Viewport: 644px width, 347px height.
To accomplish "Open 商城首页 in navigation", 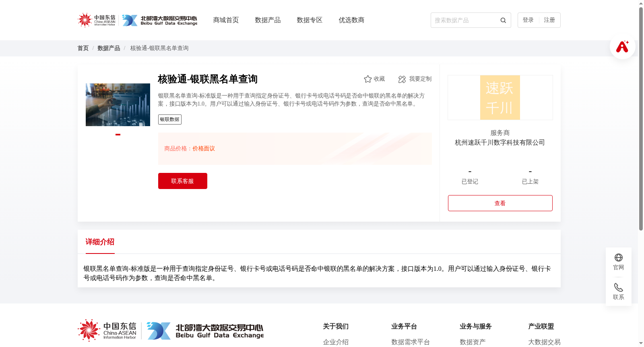I will 226,20.
